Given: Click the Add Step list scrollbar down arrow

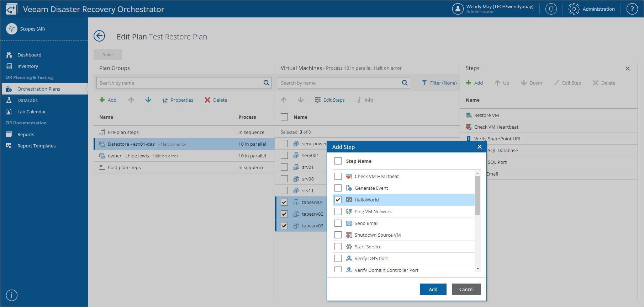Looking at the screenshot, I should tap(478, 269).
